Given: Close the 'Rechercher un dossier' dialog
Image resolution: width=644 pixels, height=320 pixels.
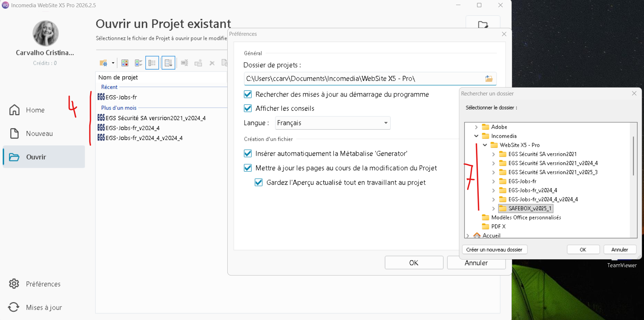Looking at the screenshot, I should pos(634,93).
